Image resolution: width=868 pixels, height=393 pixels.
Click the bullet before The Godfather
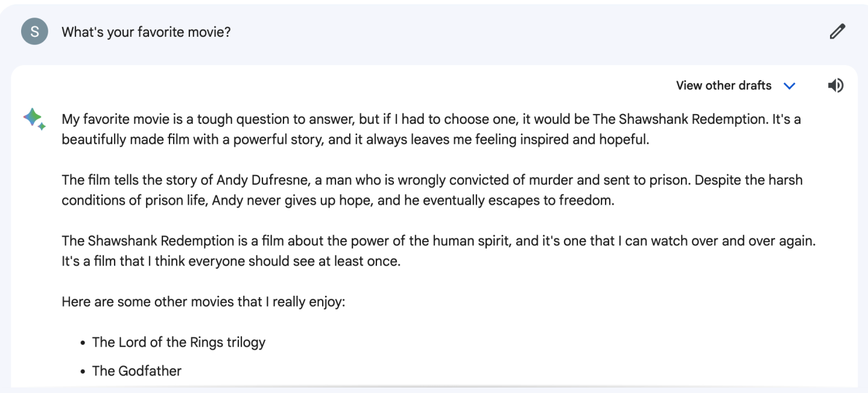(83, 371)
